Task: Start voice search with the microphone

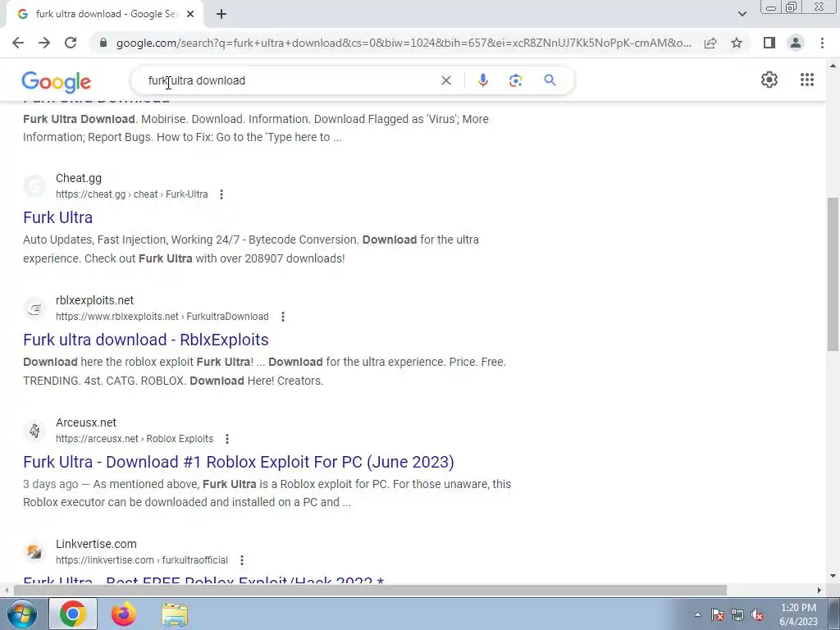Action: [482, 80]
